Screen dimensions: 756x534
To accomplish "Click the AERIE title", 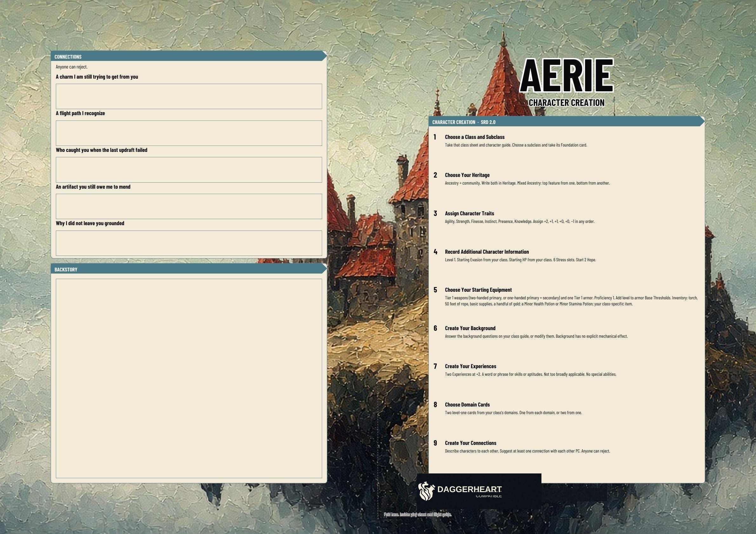I will click(x=567, y=75).
